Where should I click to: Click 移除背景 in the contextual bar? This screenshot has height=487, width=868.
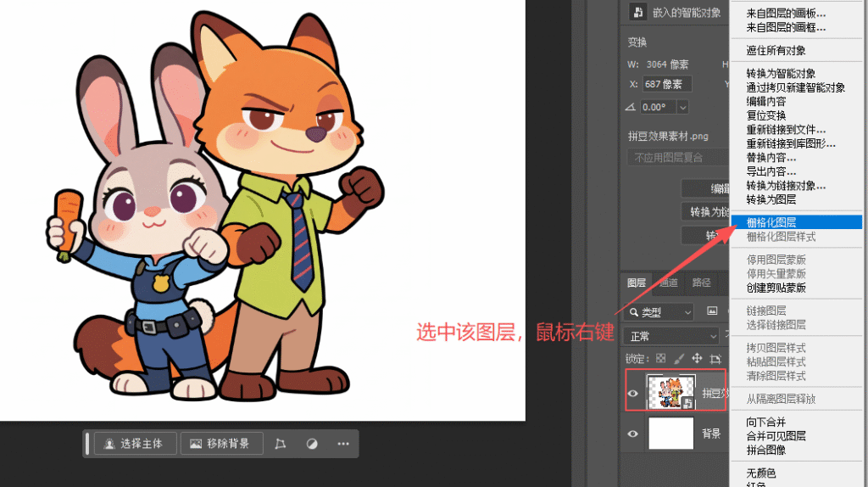pos(221,444)
